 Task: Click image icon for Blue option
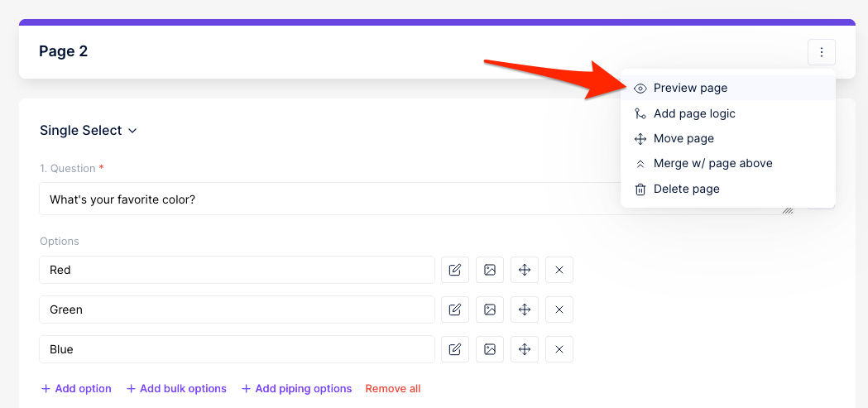(x=490, y=349)
